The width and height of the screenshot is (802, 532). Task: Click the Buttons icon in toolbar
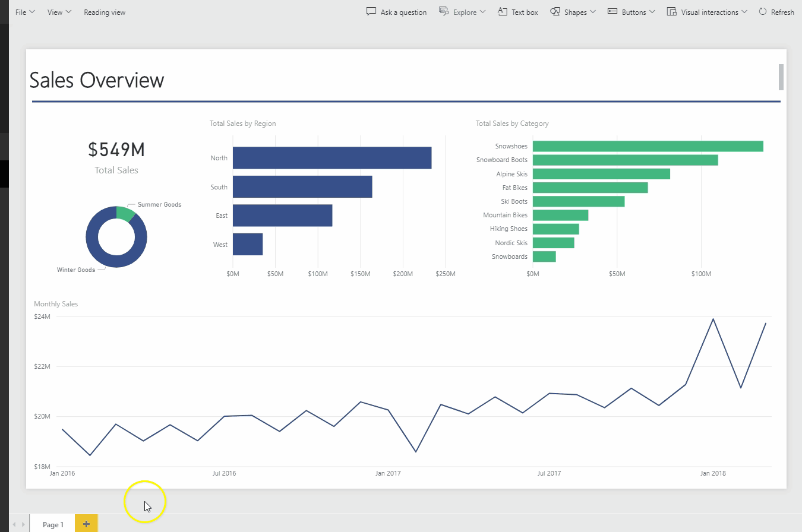tap(612, 11)
